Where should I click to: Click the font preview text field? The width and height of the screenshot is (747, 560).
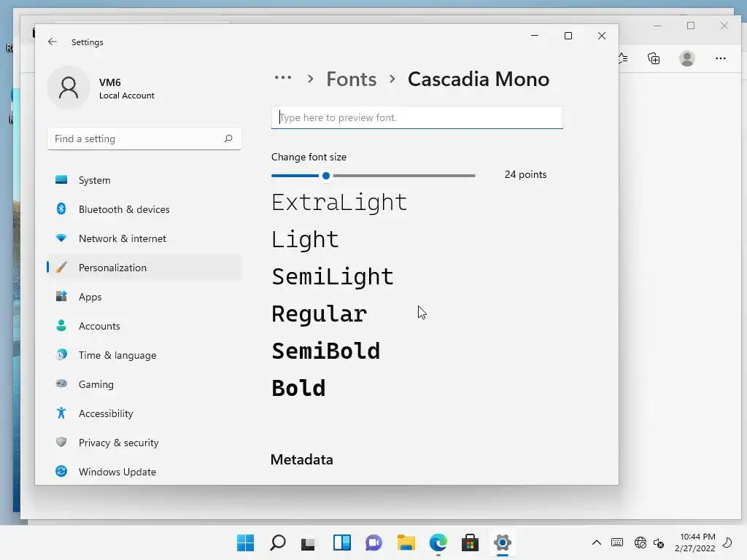point(417,117)
